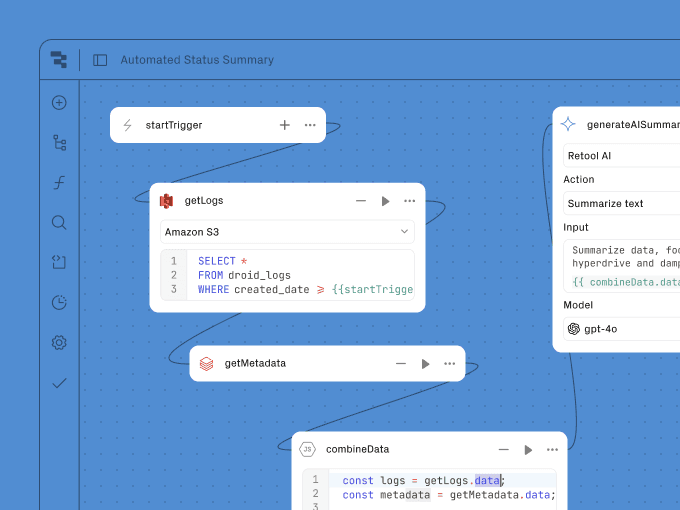680x510 pixels.
Task: Click the JS icon on combineData
Action: (307, 449)
